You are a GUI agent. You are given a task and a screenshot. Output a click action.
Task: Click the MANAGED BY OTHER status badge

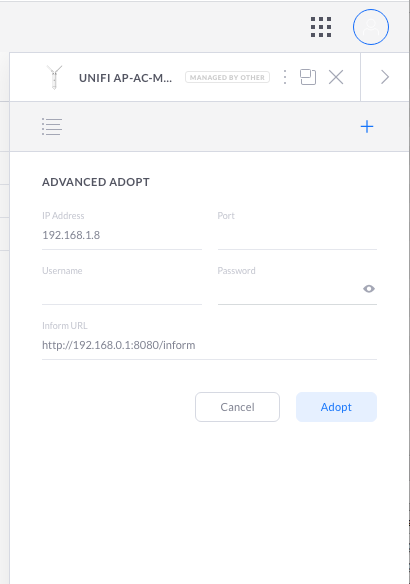coord(227,77)
